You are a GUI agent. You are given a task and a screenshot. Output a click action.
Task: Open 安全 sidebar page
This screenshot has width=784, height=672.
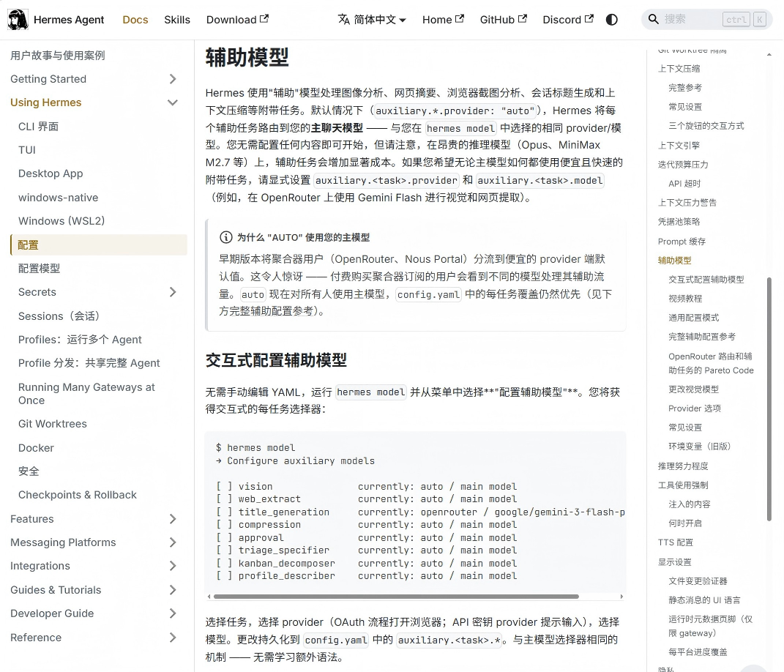click(29, 471)
